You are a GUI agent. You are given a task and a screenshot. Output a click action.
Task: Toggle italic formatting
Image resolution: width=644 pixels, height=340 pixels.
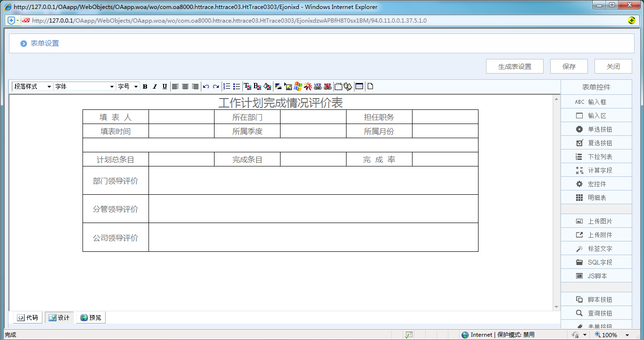[x=155, y=86]
